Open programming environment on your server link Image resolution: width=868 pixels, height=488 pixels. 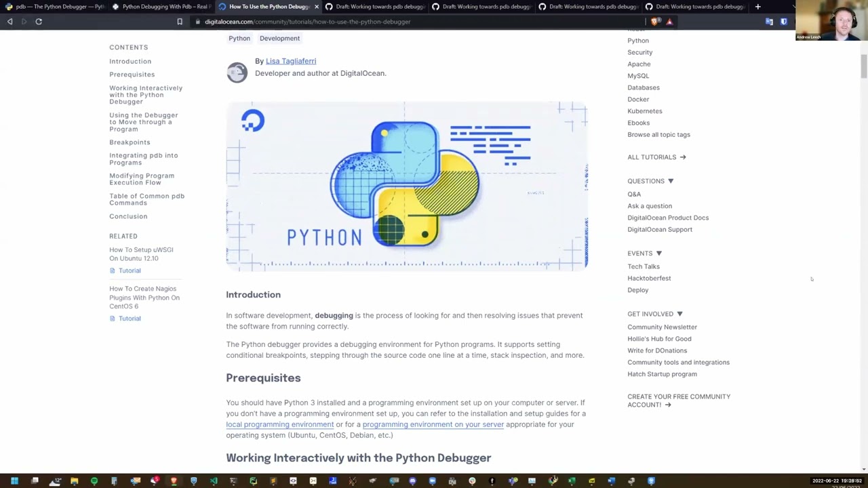433,424
